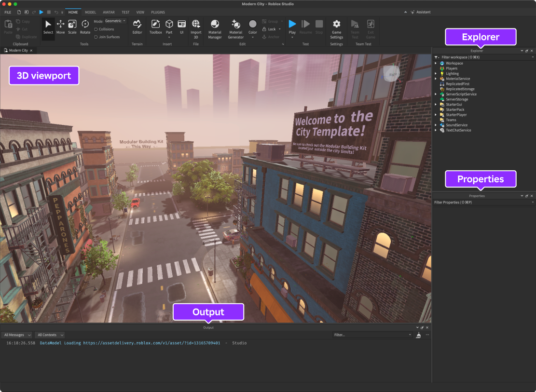
Task: Switch to the VIEW tab
Action: coord(140,12)
